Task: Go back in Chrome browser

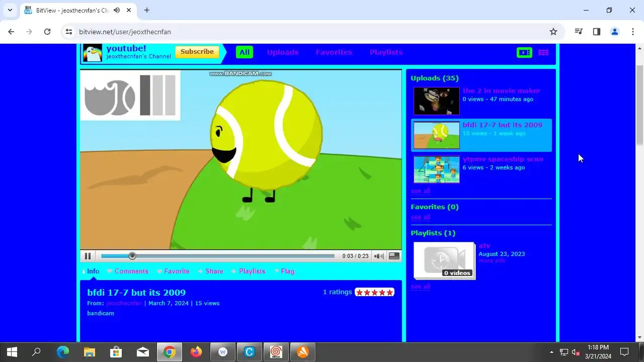Action: coord(11,32)
